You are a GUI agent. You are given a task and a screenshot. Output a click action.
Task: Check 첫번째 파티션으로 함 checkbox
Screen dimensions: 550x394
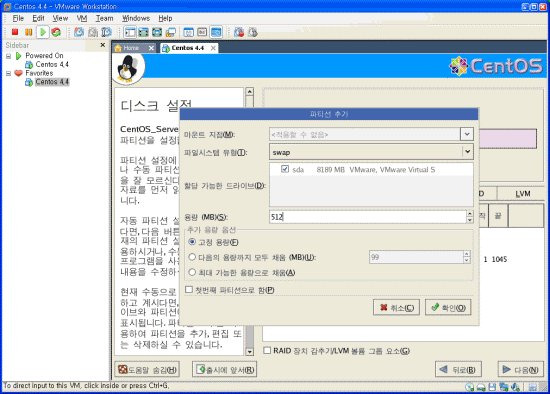pos(189,289)
